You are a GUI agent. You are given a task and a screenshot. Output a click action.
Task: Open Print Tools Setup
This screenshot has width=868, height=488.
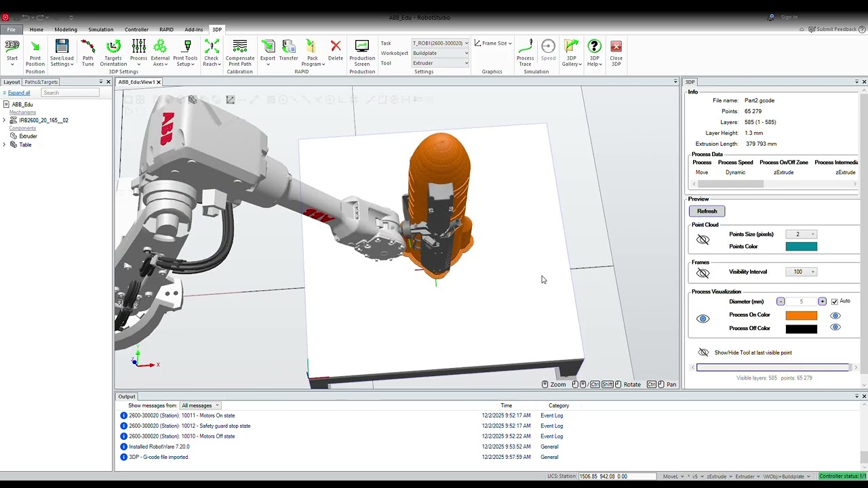(185, 53)
